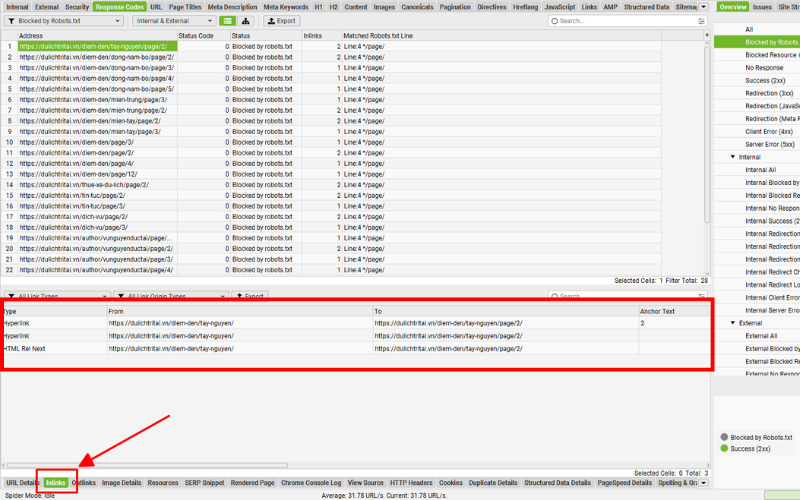Click the top Search input field

tap(627, 21)
